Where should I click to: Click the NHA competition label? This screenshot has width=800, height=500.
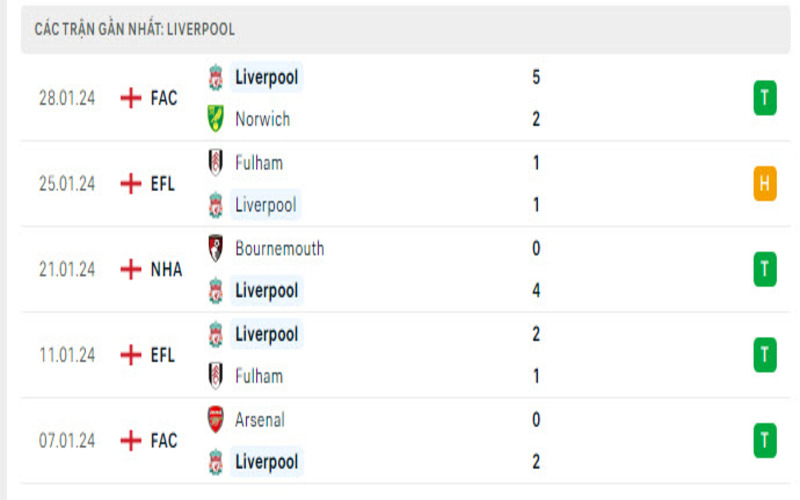point(166,269)
